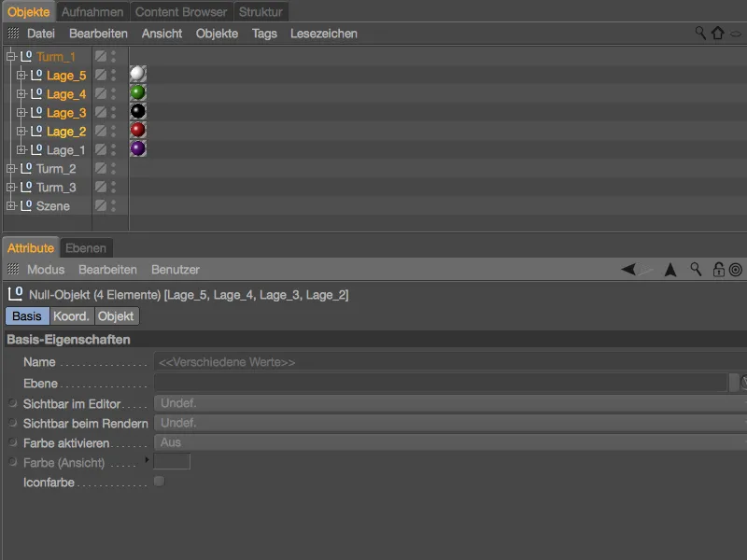
Task: Open the Modus menu
Action: click(x=46, y=270)
